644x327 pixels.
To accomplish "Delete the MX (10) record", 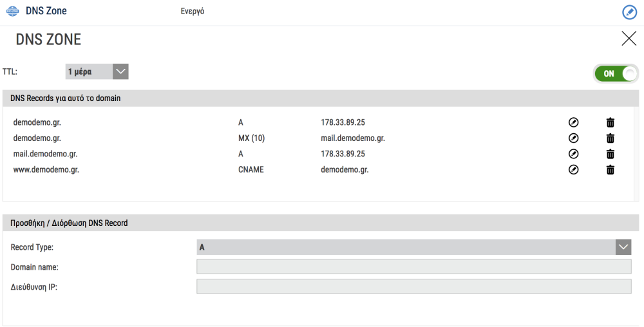I will (611, 138).
